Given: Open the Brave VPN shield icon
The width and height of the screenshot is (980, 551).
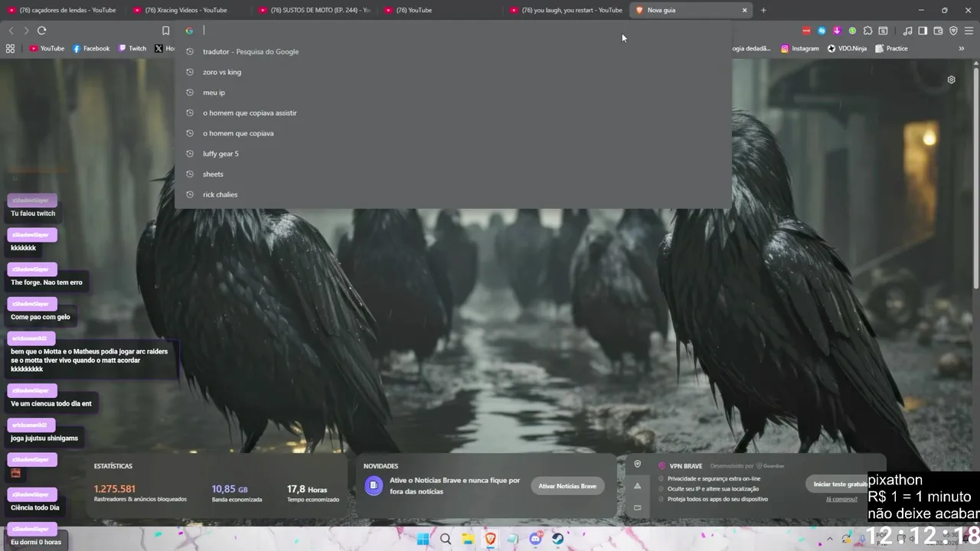Looking at the screenshot, I should [953, 31].
